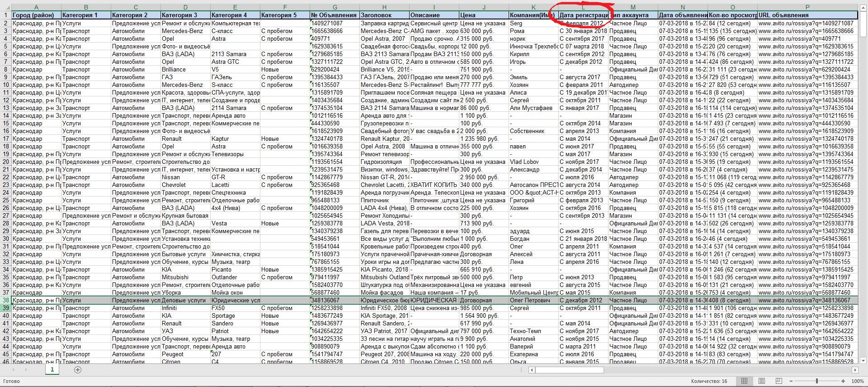The height and width of the screenshot is (387, 868).
Task: Click the zoom in plus button
Action: pyautogui.click(x=843, y=381)
